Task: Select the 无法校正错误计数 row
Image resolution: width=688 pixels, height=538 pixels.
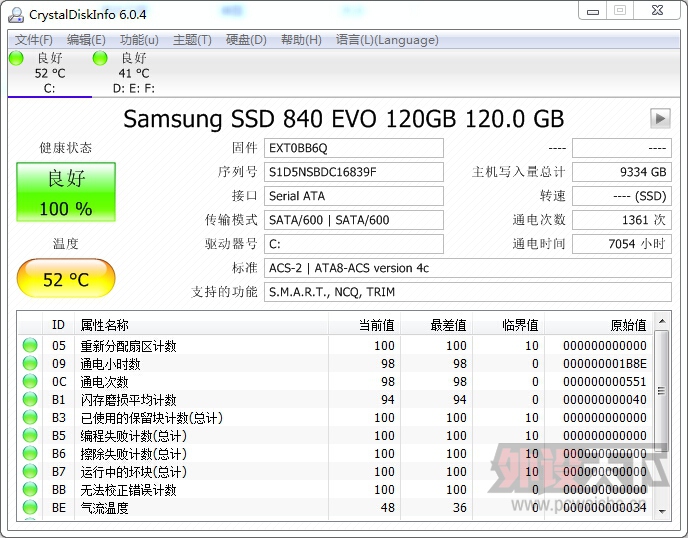Action: (x=335, y=489)
